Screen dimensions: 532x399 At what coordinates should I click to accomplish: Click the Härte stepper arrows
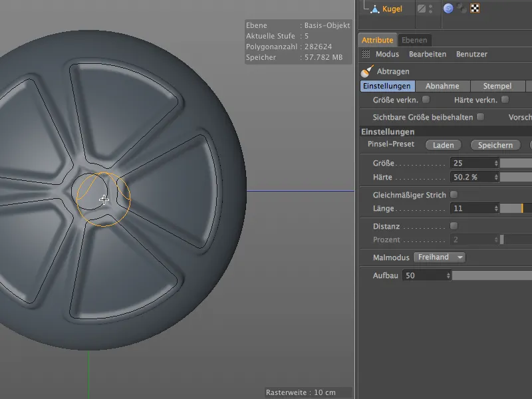point(496,177)
